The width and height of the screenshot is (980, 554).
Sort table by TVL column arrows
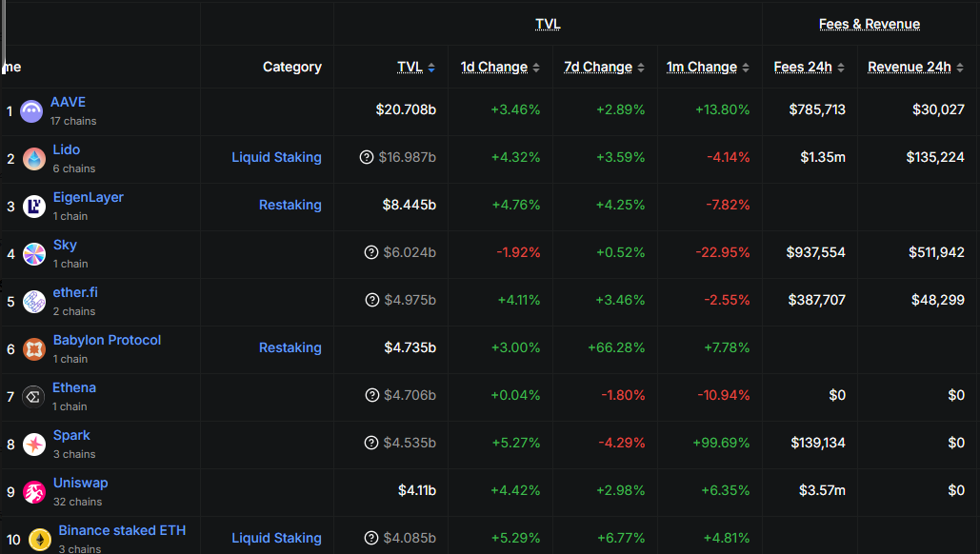431,68
